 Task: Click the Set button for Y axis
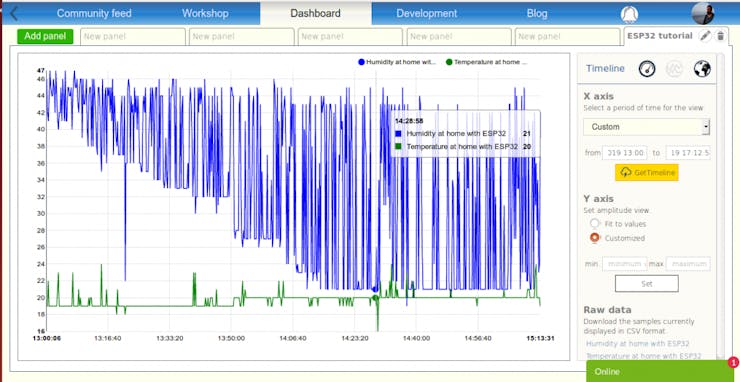647,284
